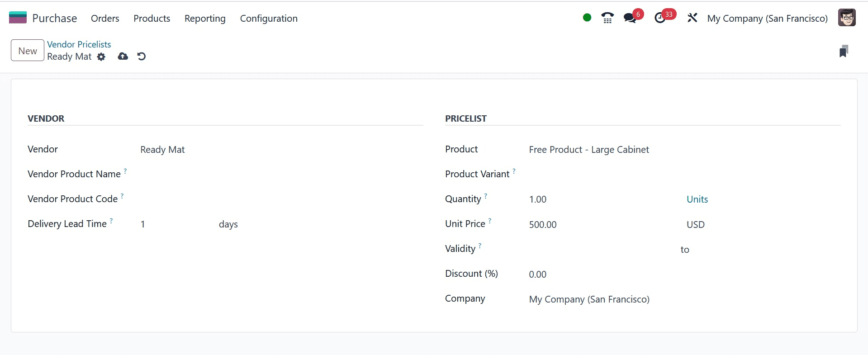The image size is (868, 355).
Task: Open the Configuration menu
Action: tap(269, 19)
